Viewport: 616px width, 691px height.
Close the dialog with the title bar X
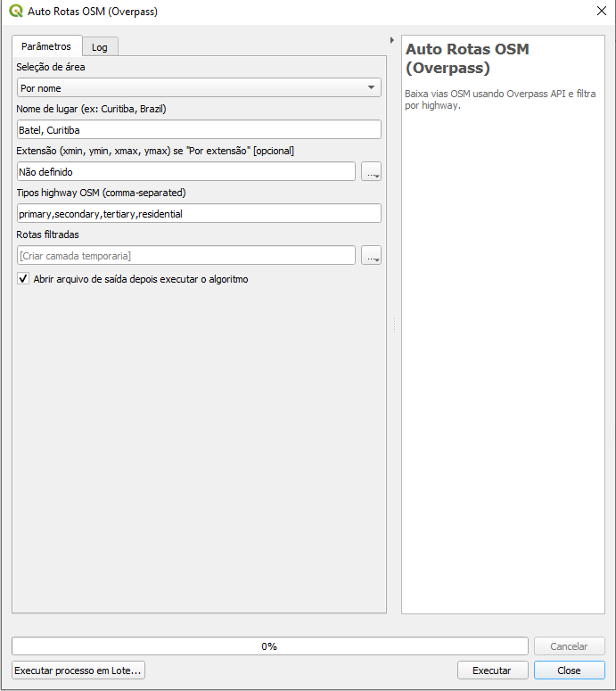coord(600,12)
